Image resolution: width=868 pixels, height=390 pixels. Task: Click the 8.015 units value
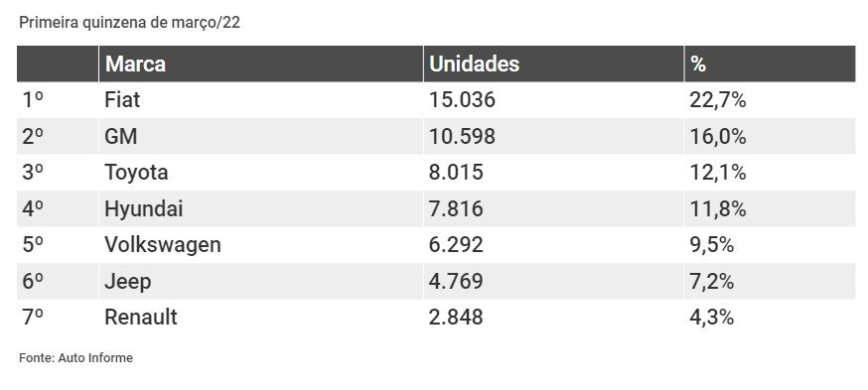coord(456,173)
